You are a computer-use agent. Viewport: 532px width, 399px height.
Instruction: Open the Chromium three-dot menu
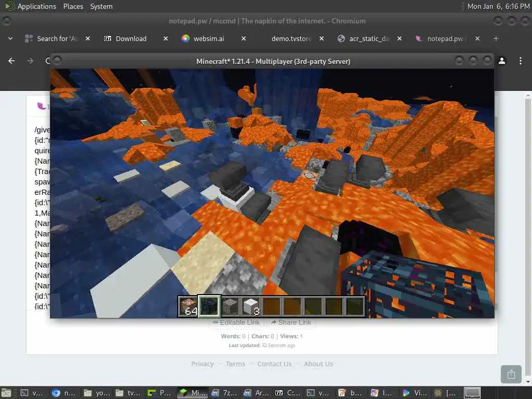(x=521, y=61)
